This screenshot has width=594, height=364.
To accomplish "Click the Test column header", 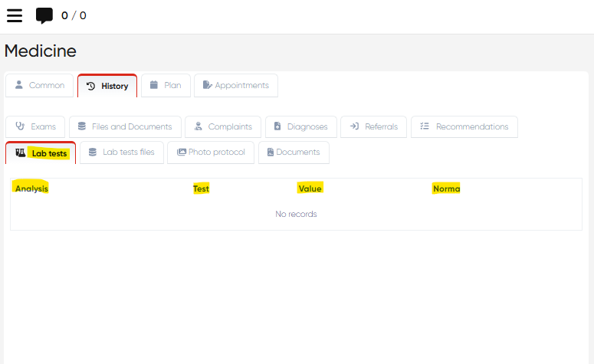I will click(201, 189).
